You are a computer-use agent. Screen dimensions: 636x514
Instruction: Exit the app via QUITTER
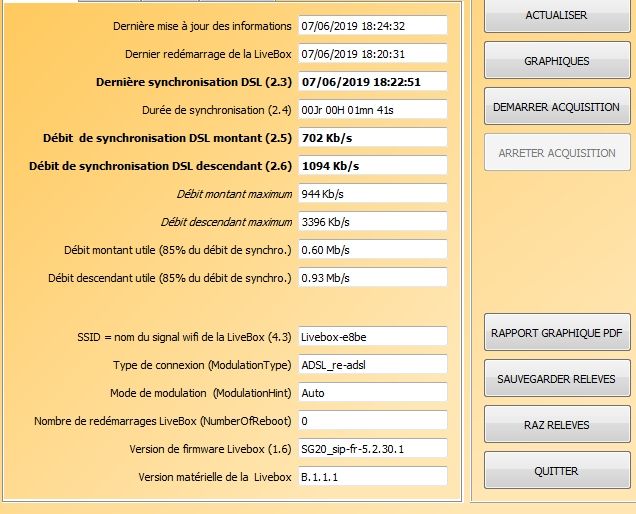tap(557, 471)
